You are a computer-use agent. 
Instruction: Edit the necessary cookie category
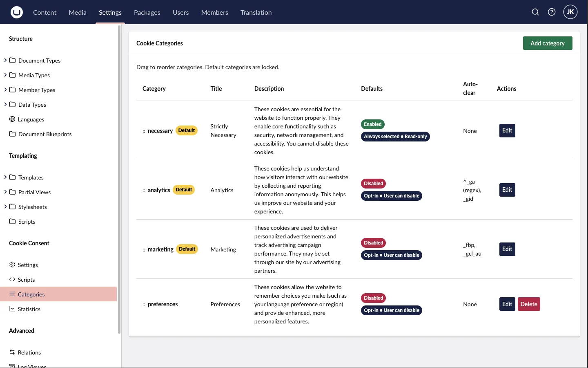click(507, 130)
